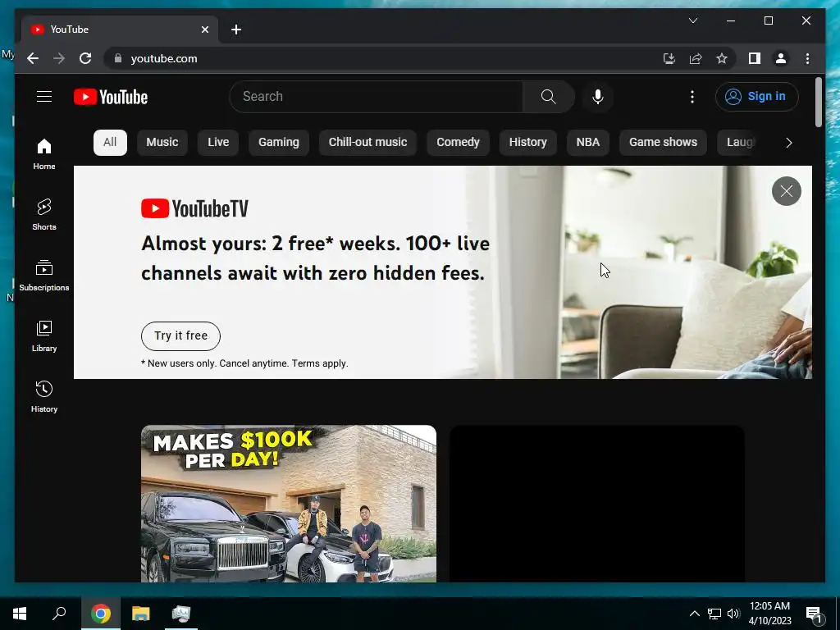Viewport: 840px width, 630px height.
Task: Open the notification center
Action: click(815, 614)
